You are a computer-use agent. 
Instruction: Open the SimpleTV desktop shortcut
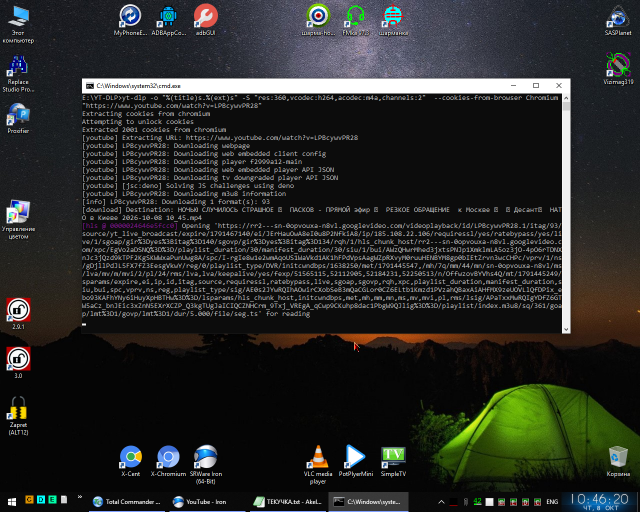(393, 461)
